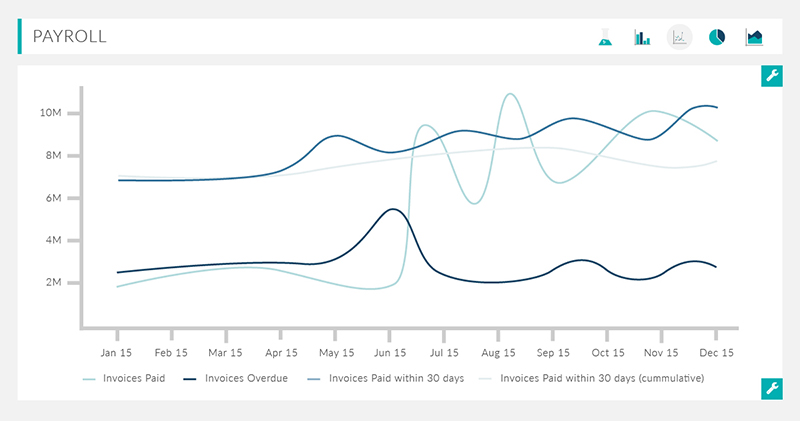Screen dimensions: 800x421
Task: Click the 4M y-axis label
Action: (x=54, y=240)
